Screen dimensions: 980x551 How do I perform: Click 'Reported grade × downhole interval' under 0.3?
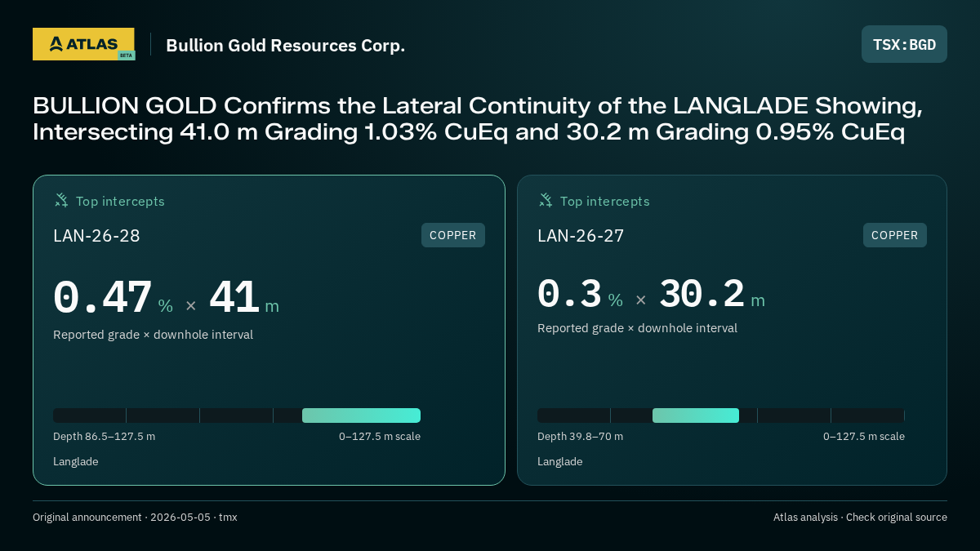637,328
